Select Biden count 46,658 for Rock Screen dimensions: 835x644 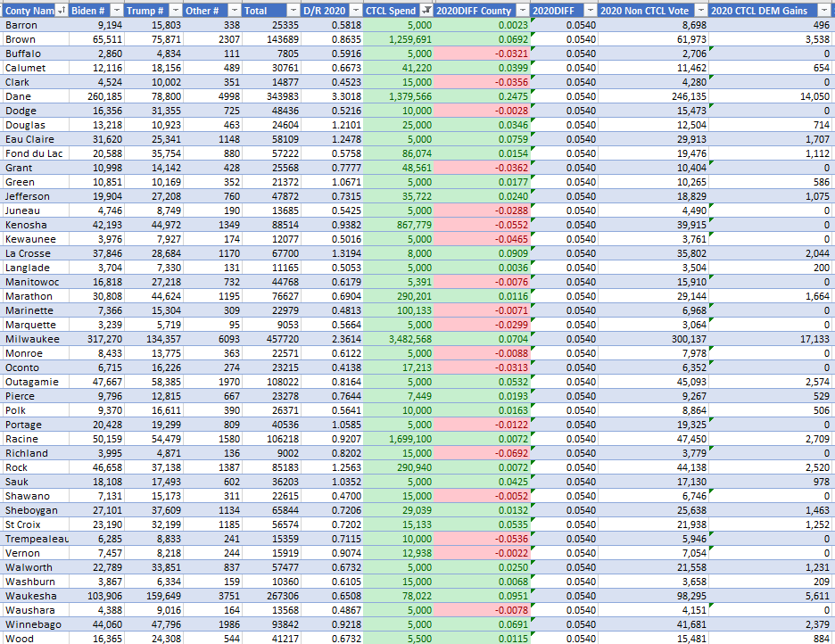click(97, 467)
